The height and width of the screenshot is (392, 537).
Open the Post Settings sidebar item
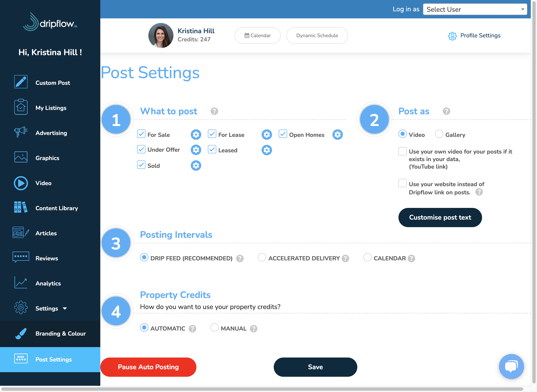pyautogui.click(x=50, y=359)
